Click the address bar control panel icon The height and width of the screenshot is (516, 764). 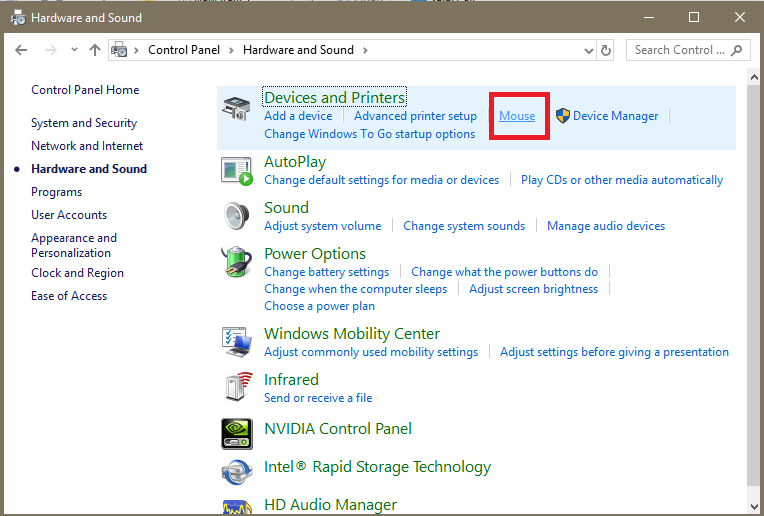pos(119,50)
